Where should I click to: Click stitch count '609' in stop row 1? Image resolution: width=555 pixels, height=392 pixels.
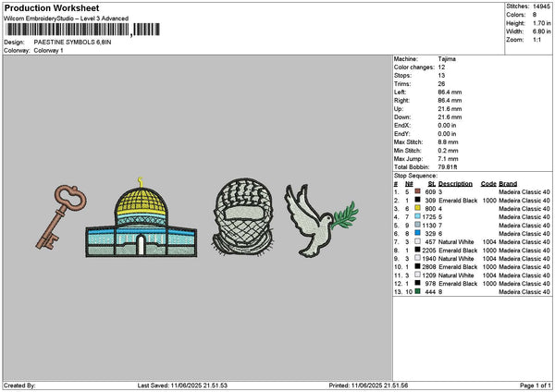tap(430, 192)
